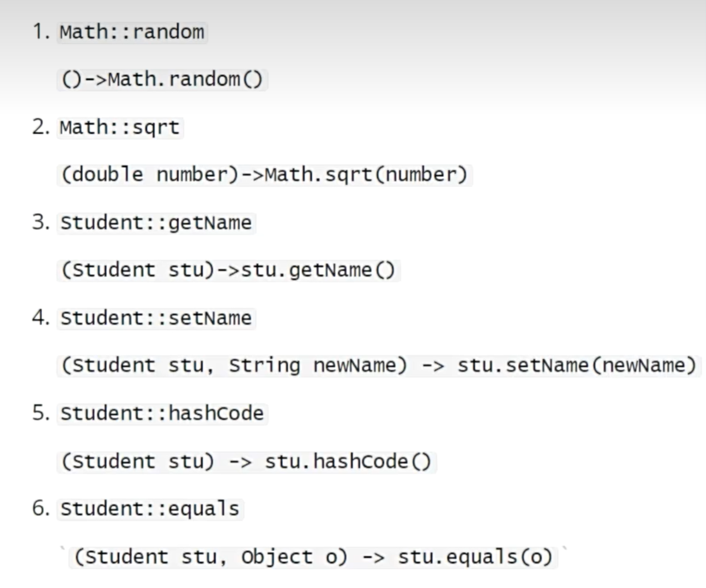Image resolution: width=706 pixels, height=588 pixels.
Task: Click list number 1 beside Math::random
Action: coord(40,32)
